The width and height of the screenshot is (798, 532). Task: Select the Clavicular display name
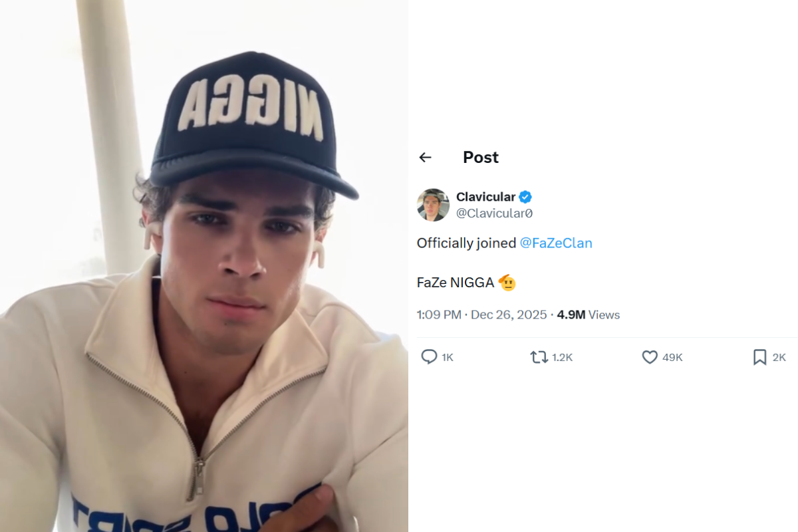click(485, 196)
